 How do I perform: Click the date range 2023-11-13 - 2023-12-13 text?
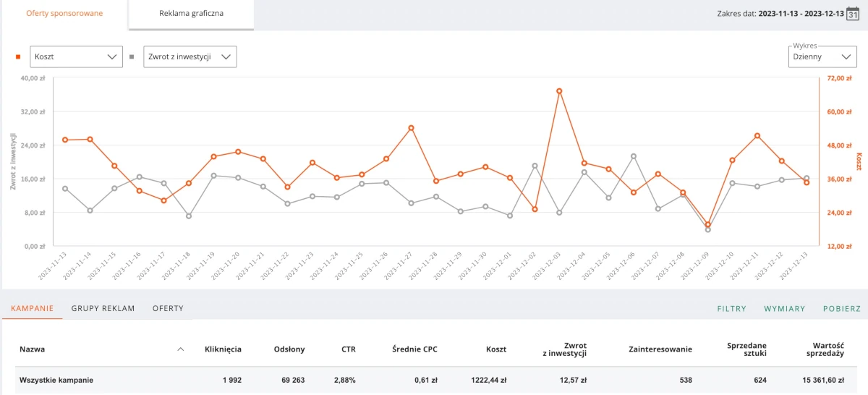pos(801,14)
